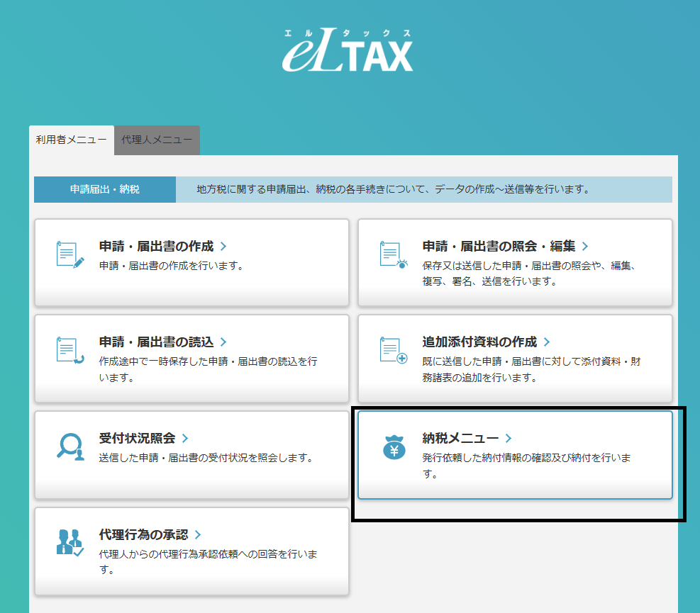Click the eLTAX logo at top

click(348, 50)
